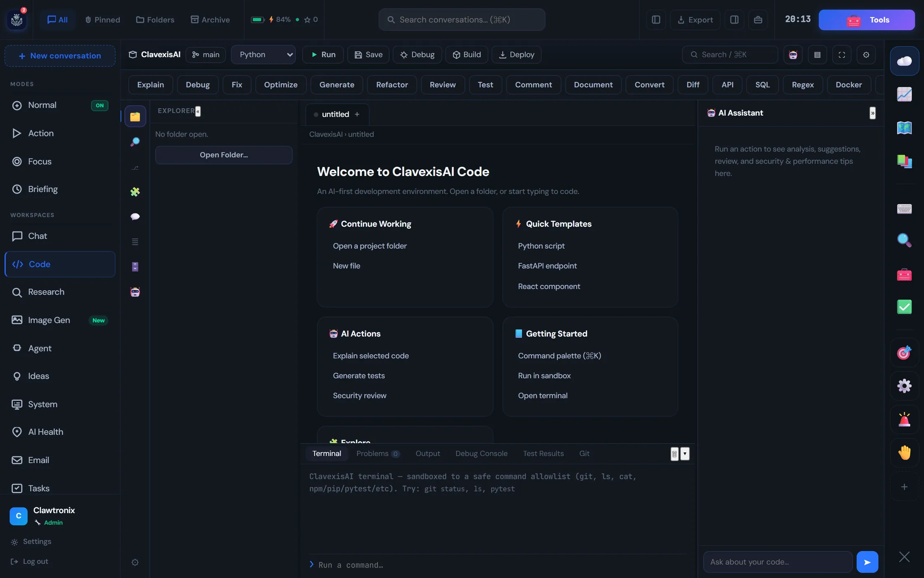Click the Deploy button

pyautogui.click(x=516, y=54)
